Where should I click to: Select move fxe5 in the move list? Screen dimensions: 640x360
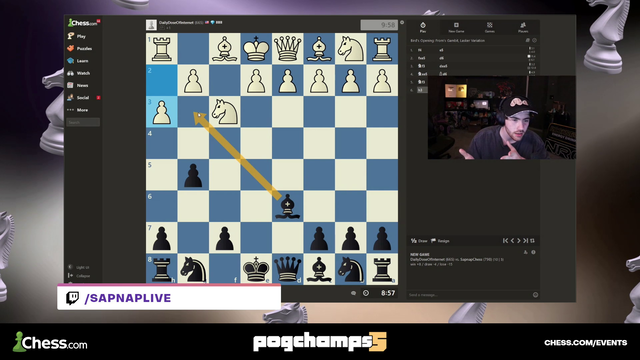pyautogui.click(x=422, y=58)
